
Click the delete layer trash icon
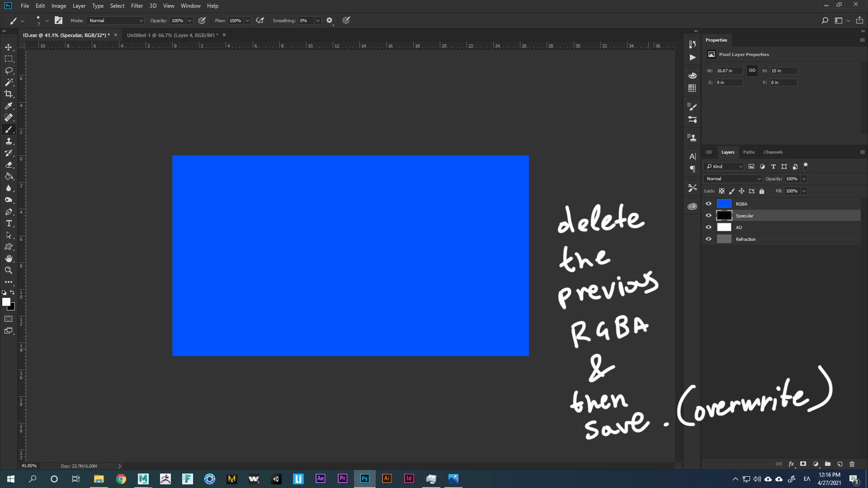point(852,464)
